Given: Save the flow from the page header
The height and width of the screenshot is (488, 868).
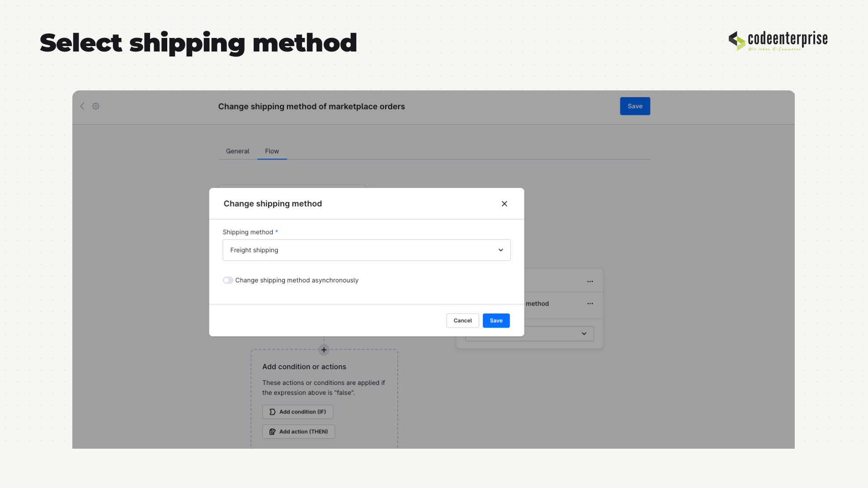Looking at the screenshot, I should (635, 106).
